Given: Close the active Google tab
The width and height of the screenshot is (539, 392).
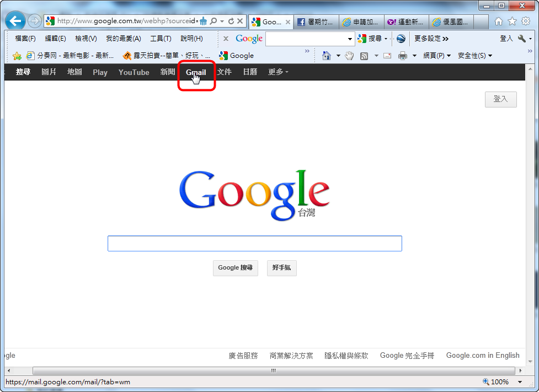Looking at the screenshot, I should coord(288,22).
